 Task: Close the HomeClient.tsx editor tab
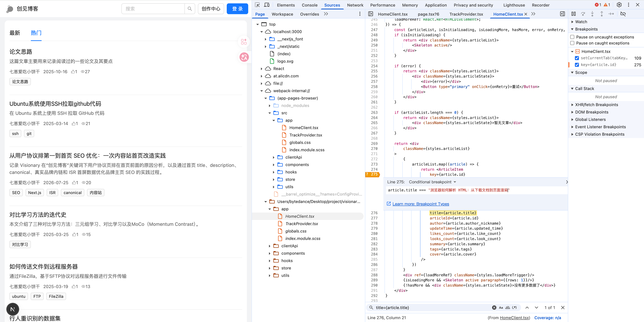coord(526,14)
